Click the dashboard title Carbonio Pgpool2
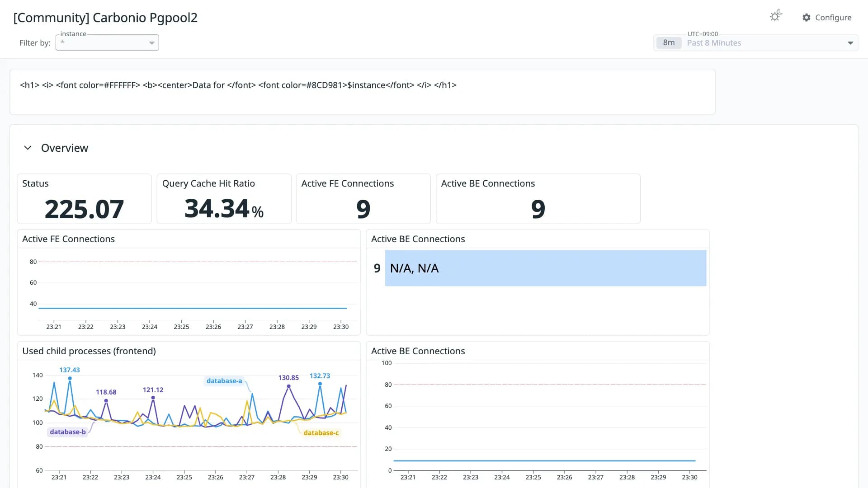Viewport: 868px width, 488px height. coord(105,18)
